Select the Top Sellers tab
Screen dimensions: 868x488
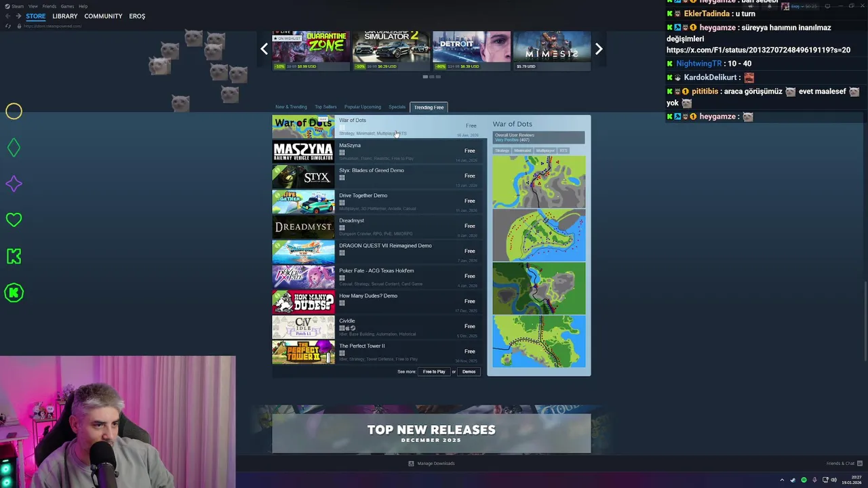tap(325, 107)
